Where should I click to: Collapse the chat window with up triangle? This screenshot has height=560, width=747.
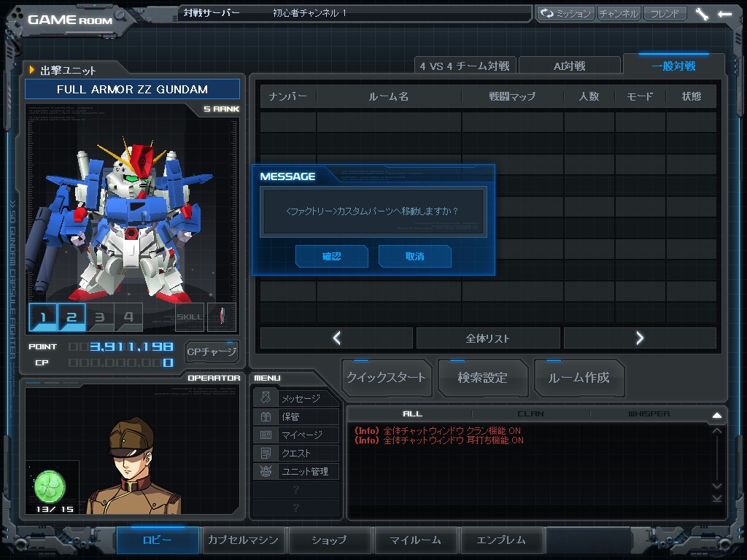(716, 415)
